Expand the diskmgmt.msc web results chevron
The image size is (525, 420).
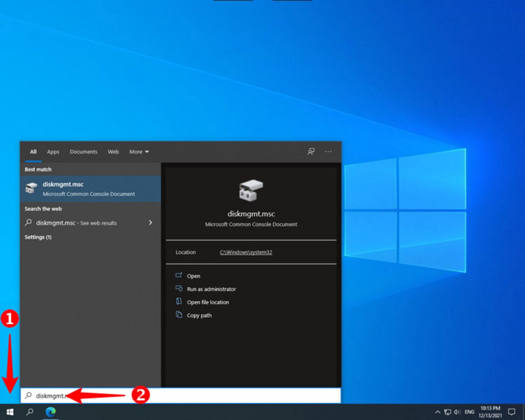[151, 223]
